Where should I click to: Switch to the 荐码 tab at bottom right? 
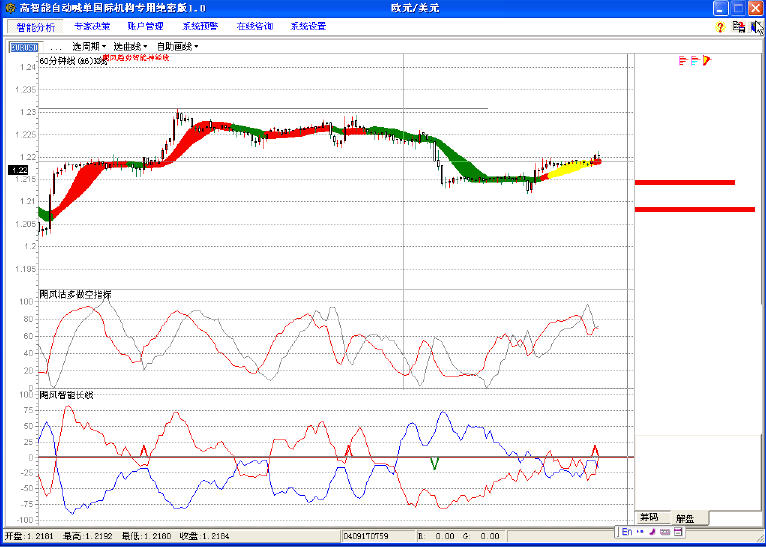pos(650,517)
